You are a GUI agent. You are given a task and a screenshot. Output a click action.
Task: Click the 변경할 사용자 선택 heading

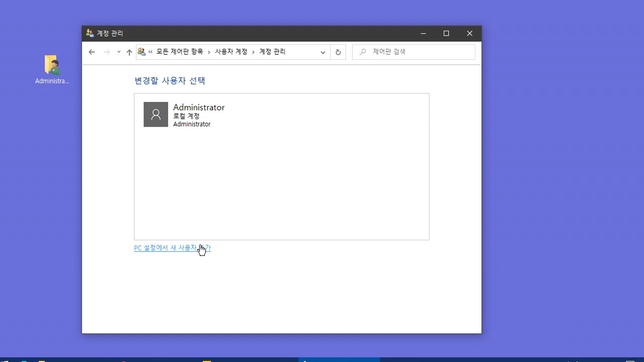(170, 80)
